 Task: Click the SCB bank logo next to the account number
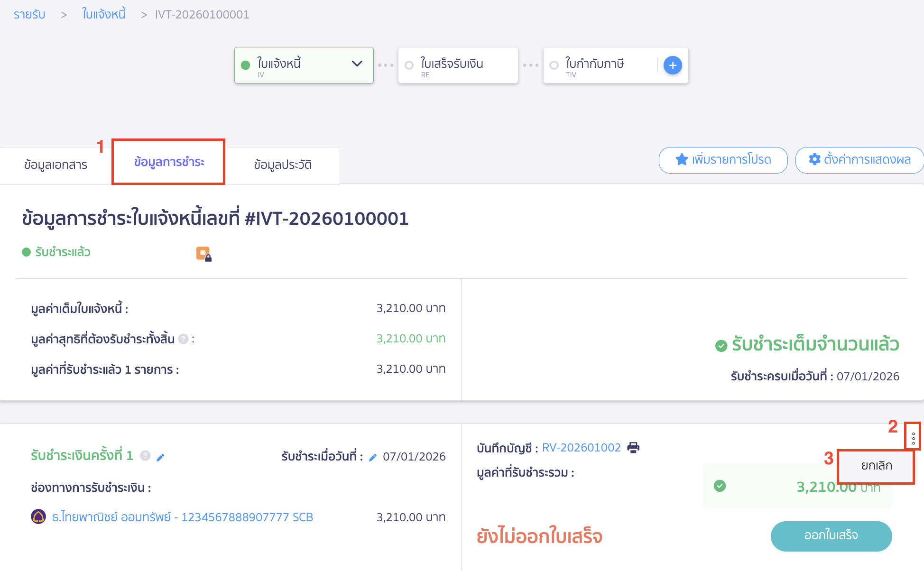pyautogui.click(x=38, y=517)
